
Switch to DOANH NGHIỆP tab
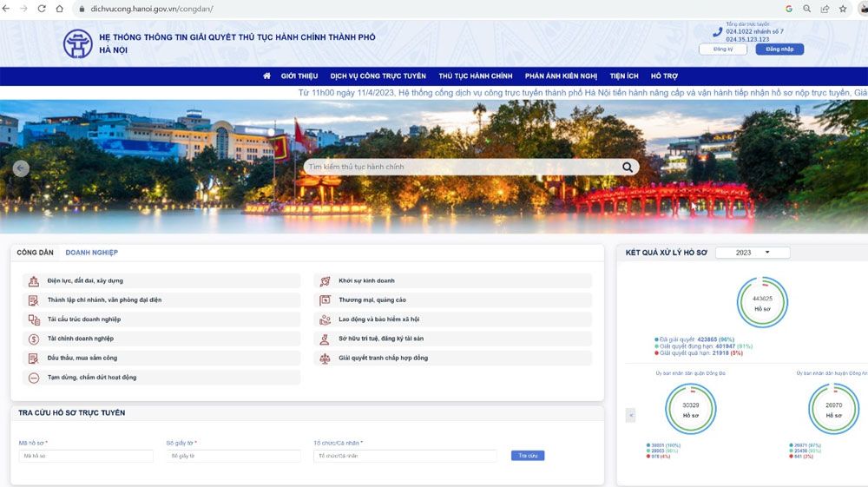point(91,253)
